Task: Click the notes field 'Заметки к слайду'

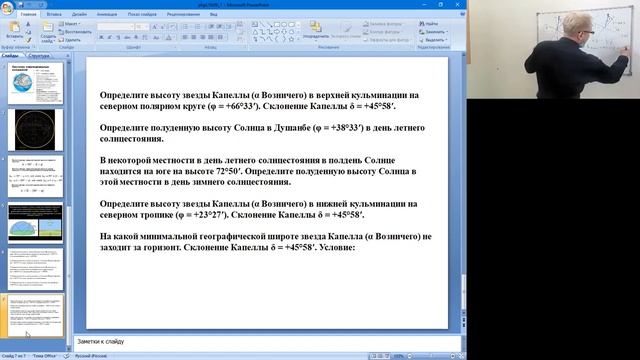Action: (x=267, y=343)
